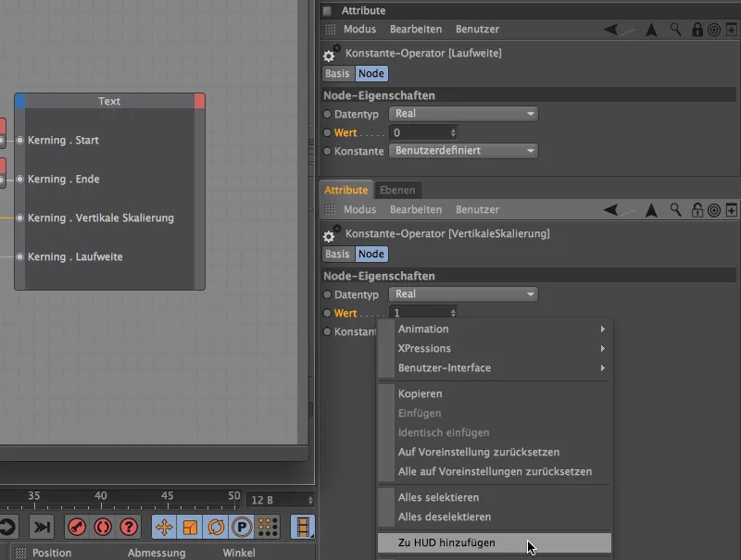Click keyframe selection question-mark icon
The width and height of the screenshot is (741, 560).
pos(129,527)
